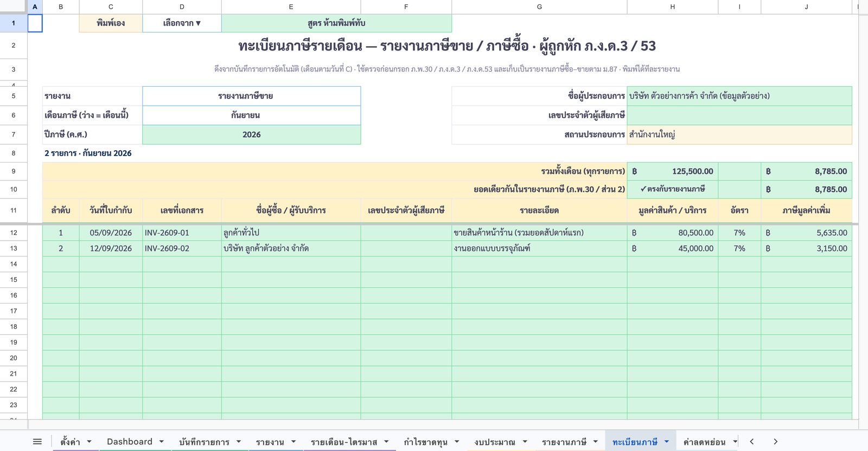The width and height of the screenshot is (868, 451).
Task: Select the value cell 80,500.00
Action: 673,233
